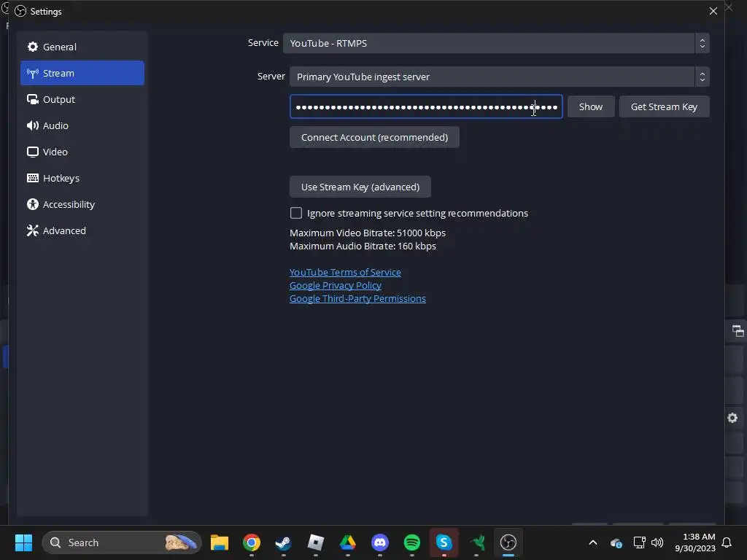Click the gear icon in OBS main window
Screen dimensions: 747x560
pyautogui.click(x=732, y=418)
